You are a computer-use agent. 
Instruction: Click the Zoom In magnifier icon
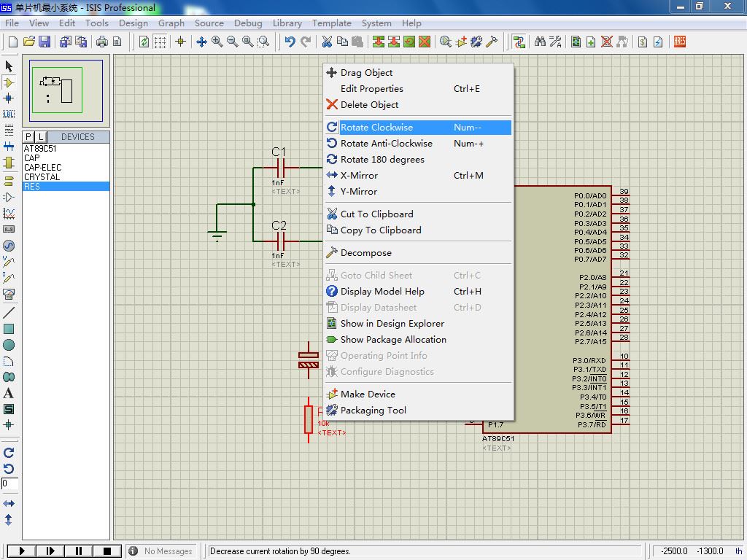(x=217, y=42)
